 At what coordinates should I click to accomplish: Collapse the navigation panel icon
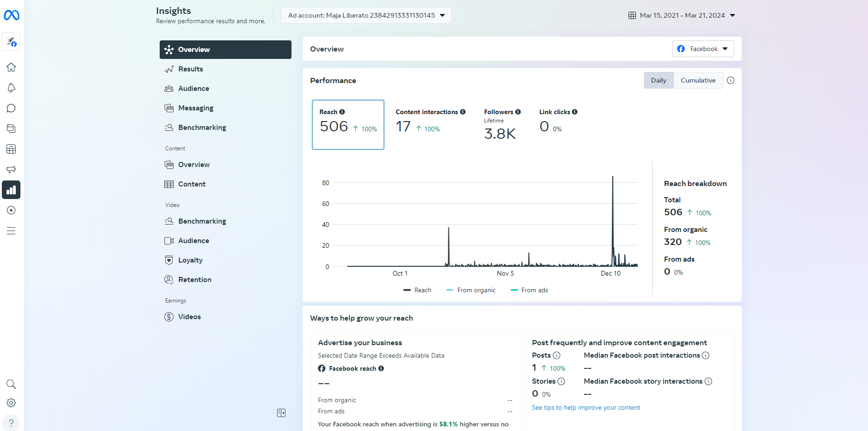pyautogui.click(x=281, y=413)
